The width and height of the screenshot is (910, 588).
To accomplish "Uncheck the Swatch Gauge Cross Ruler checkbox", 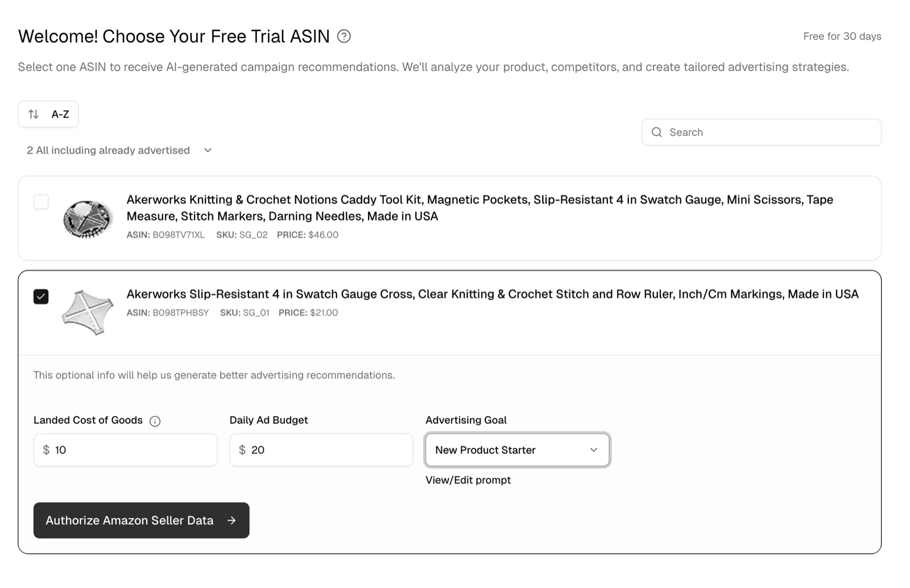I will click(40, 296).
